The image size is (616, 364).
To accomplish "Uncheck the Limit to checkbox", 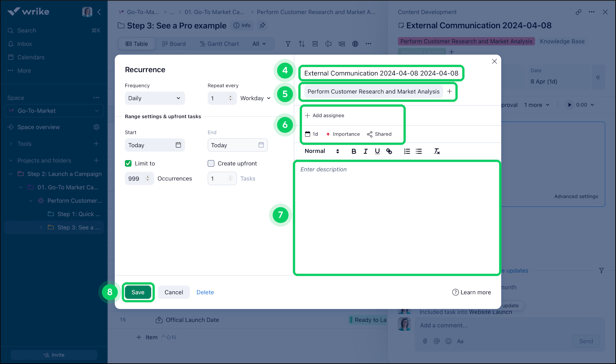I will coord(128,164).
